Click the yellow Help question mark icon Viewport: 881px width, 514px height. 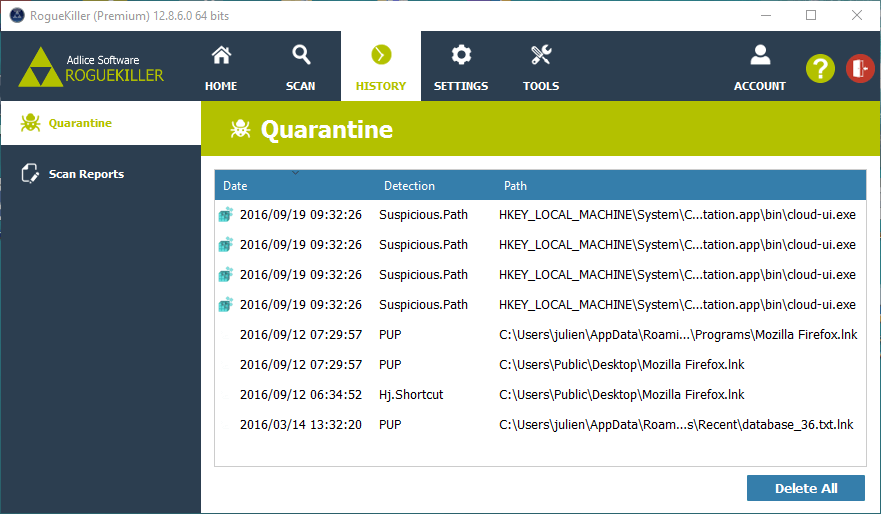[x=820, y=68]
